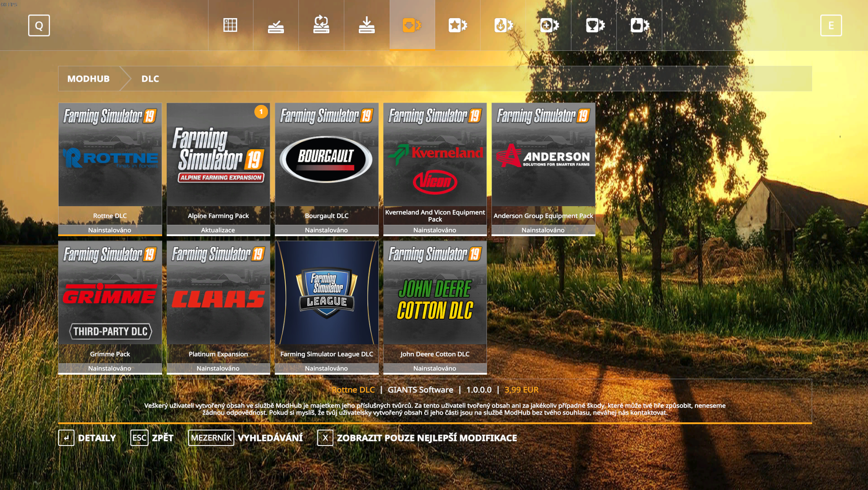Select Kverneland And Vicon Equipment Pack
The height and width of the screenshot is (490, 868).
click(435, 169)
